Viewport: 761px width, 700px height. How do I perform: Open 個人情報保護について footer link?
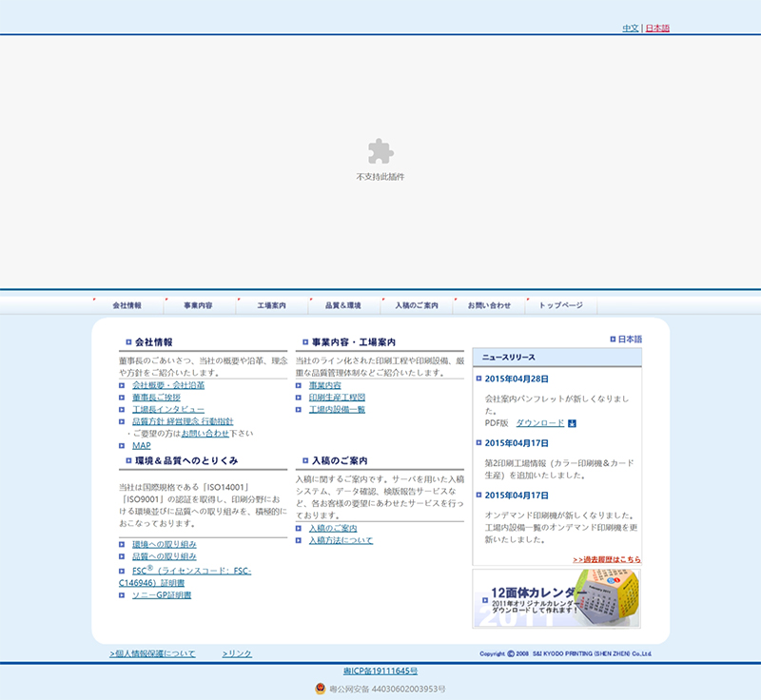click(x=152, y=654)
